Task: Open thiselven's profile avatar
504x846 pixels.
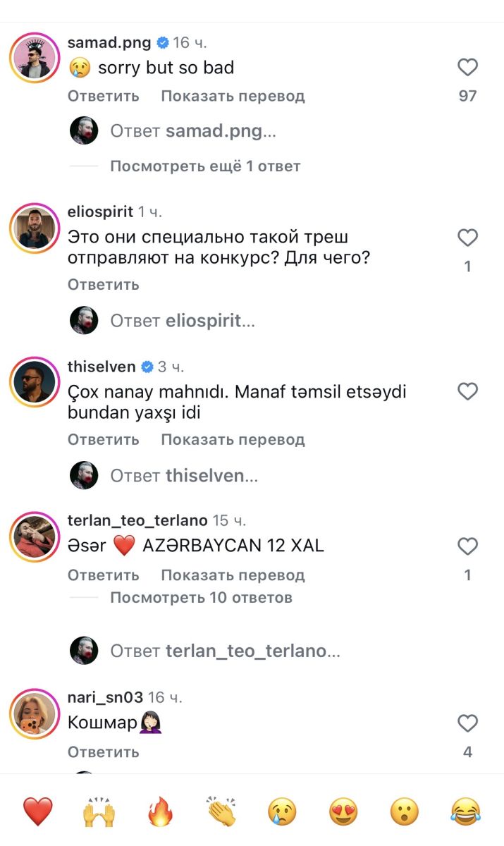Action: tap(35, 381)
